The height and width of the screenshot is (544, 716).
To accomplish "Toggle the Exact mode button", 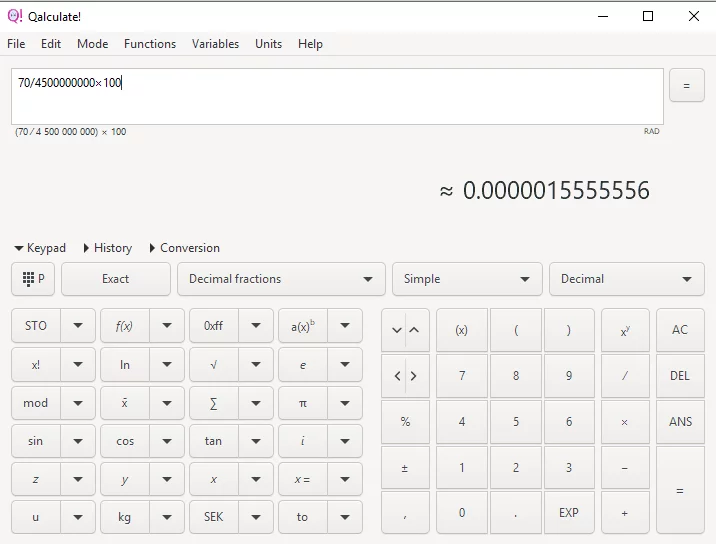I will pyautogui.click(x=116, y=279).
